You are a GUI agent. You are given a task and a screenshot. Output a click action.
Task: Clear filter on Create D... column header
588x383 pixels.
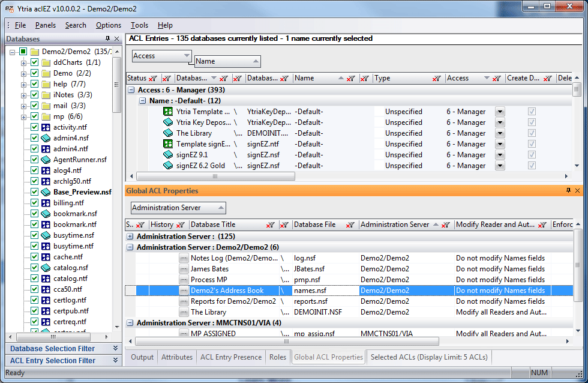[547, 79]
